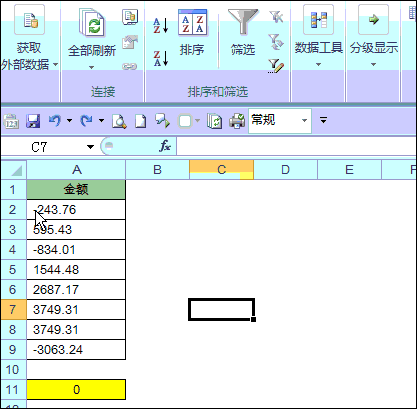
Task: Expand the 数据工具 dropdown arrow
Action: click(x=318, y=64)
